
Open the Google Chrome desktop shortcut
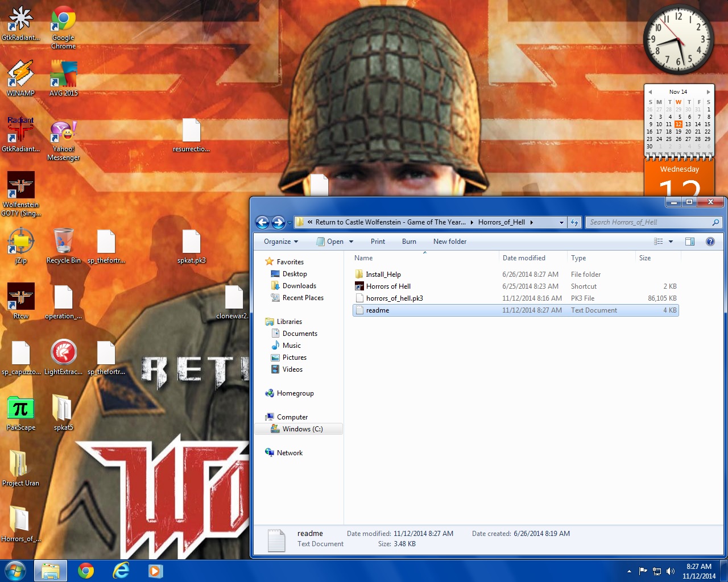pyautogui.click(x=63, y=28)
